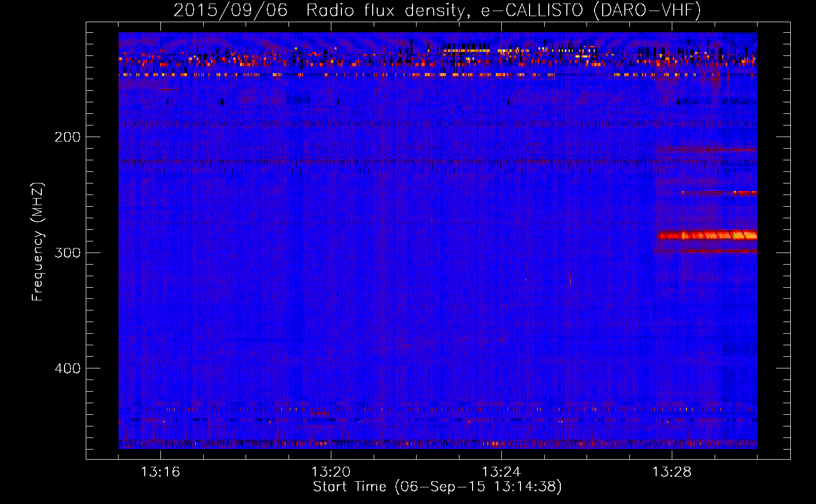Screen dimensions: 816x504
Task: Select the "Frequency (MHZ)" y-axis label
Action: click(x=38, y=242)
